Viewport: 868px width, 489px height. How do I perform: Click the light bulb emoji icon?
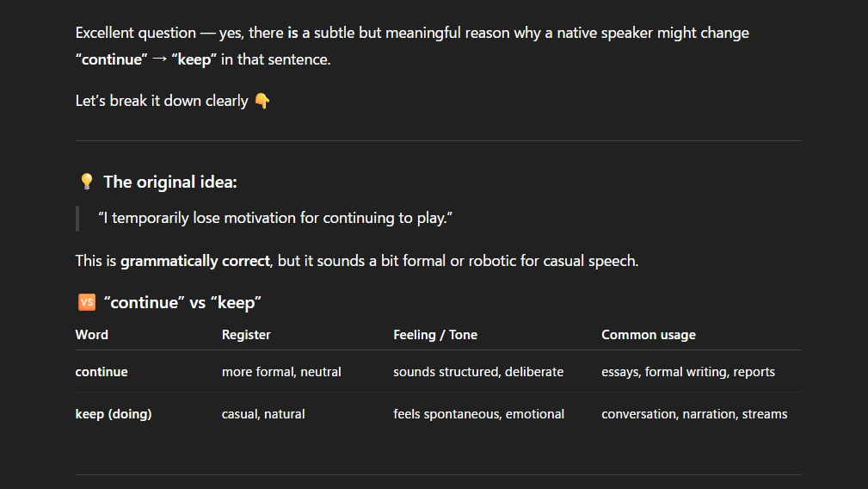[86, 182]
